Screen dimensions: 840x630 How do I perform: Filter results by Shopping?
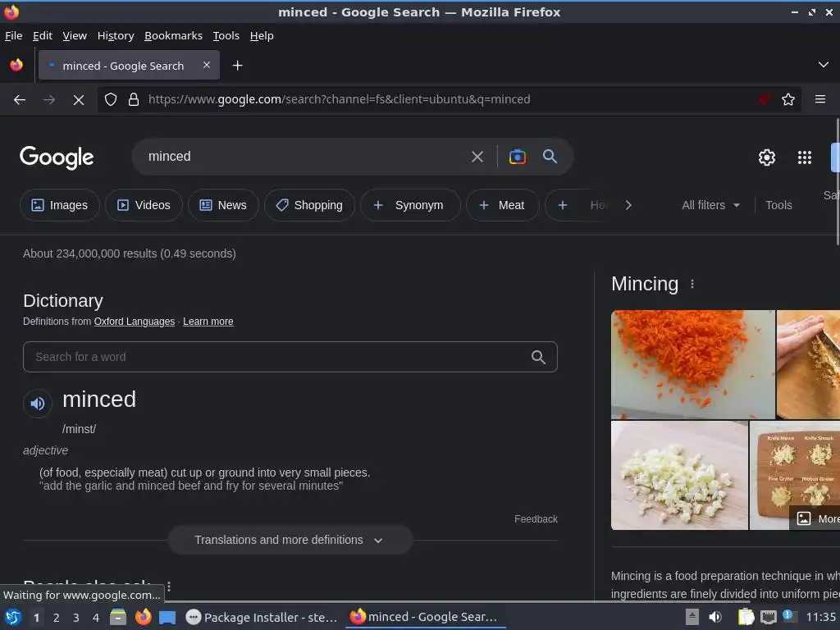(x=309, y=205)
